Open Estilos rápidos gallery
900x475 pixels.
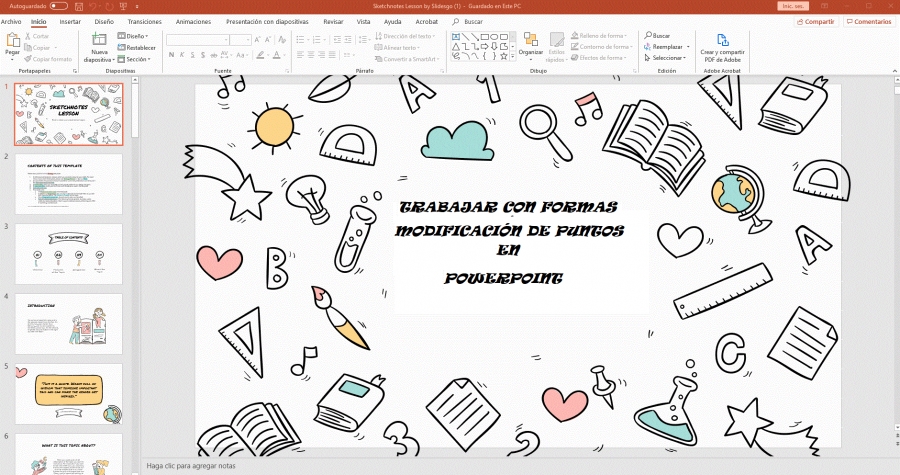(x=556, y=47)
